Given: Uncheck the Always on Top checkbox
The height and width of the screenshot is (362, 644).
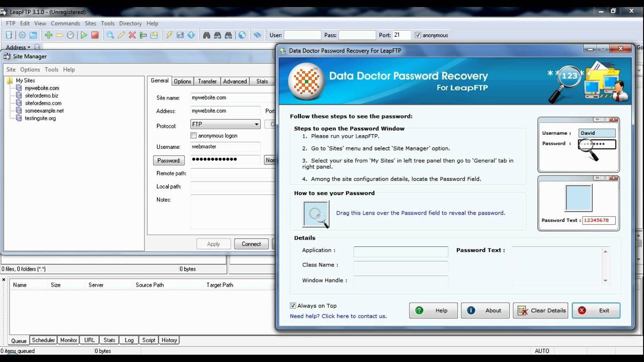Looking at the screenshot, I should point(293,306).
